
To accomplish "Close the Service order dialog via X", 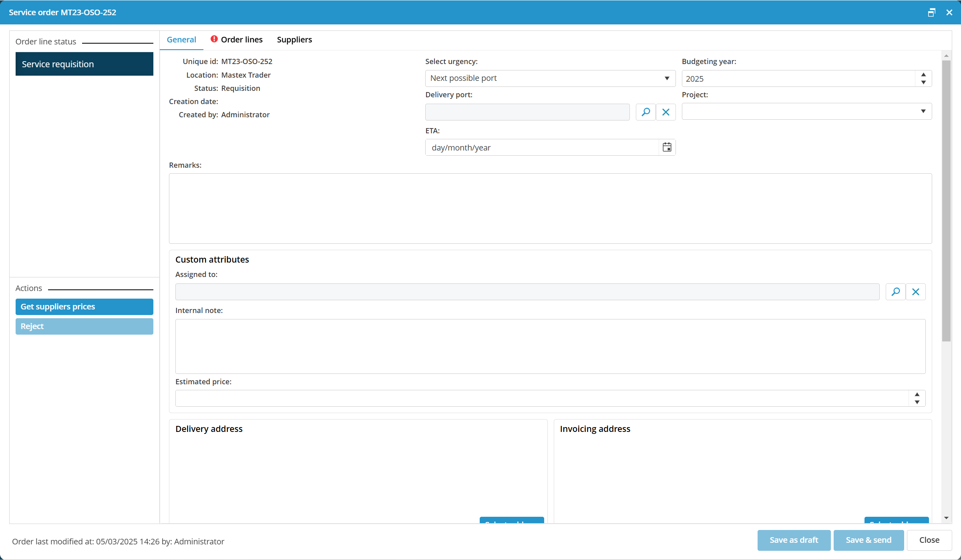I will (949, 12).
